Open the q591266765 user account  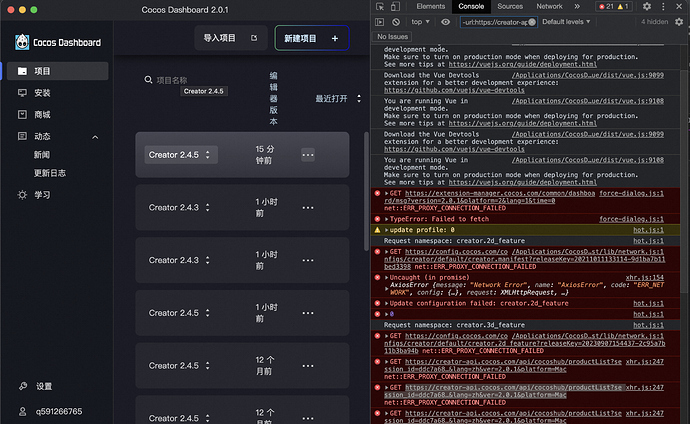59,411
